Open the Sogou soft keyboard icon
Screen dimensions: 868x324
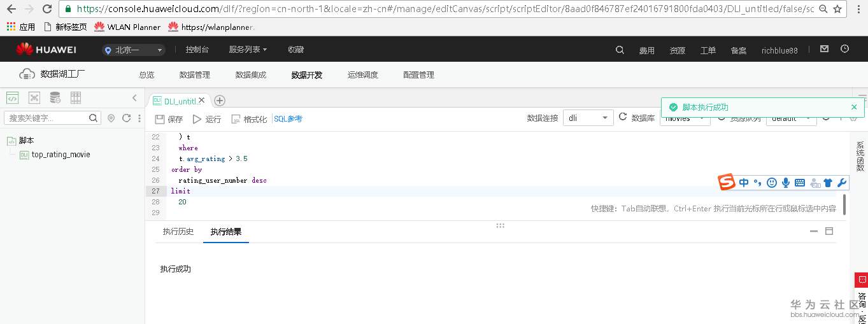point(800,183)
